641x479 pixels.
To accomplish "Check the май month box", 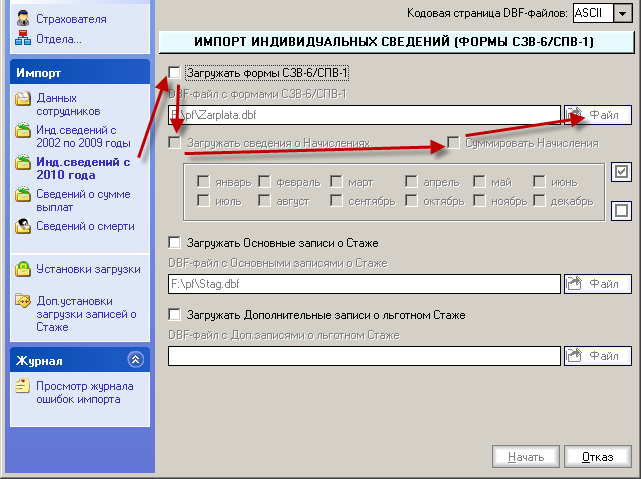I will pyautogui.click(x=479, y=181).
